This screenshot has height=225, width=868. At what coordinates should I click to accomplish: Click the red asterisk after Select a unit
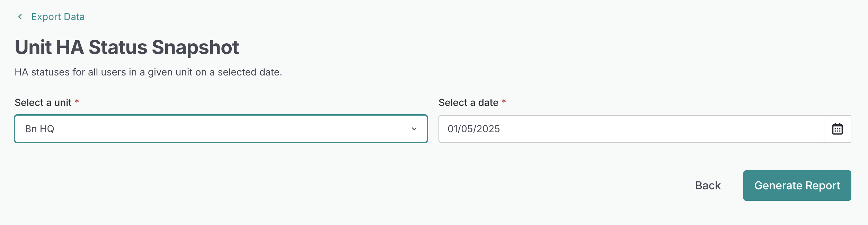pos(77,101)
